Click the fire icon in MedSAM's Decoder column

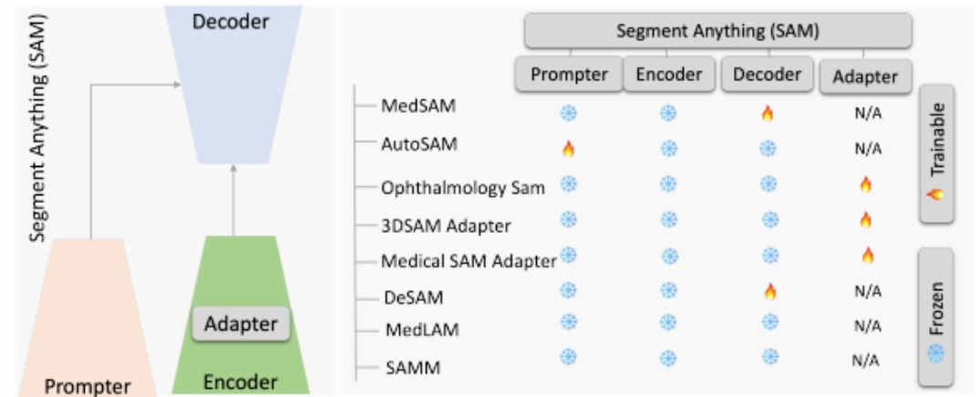tap(768, 114)
